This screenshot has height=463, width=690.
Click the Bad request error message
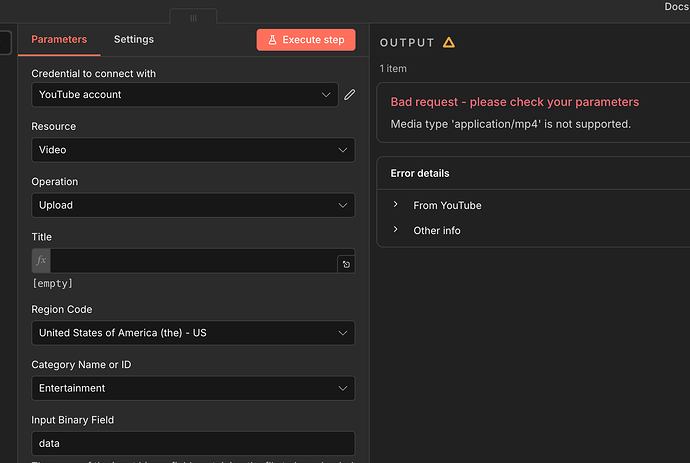tap(514, 102)
